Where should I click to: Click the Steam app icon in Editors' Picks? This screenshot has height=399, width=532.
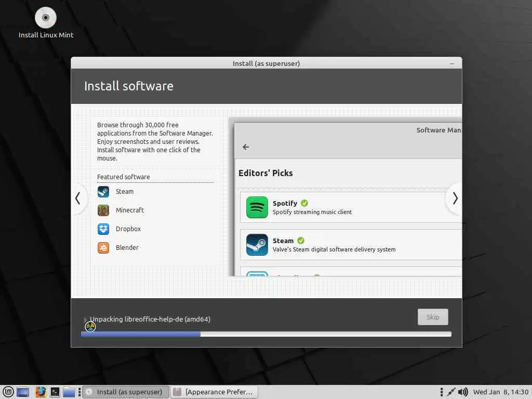click(x=257, y=245)
